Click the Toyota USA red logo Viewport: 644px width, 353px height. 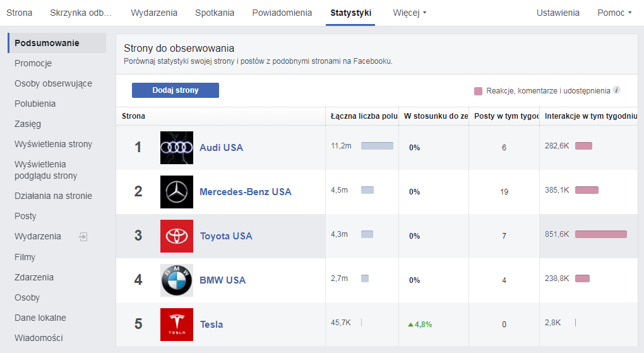(x=177, y=236)
